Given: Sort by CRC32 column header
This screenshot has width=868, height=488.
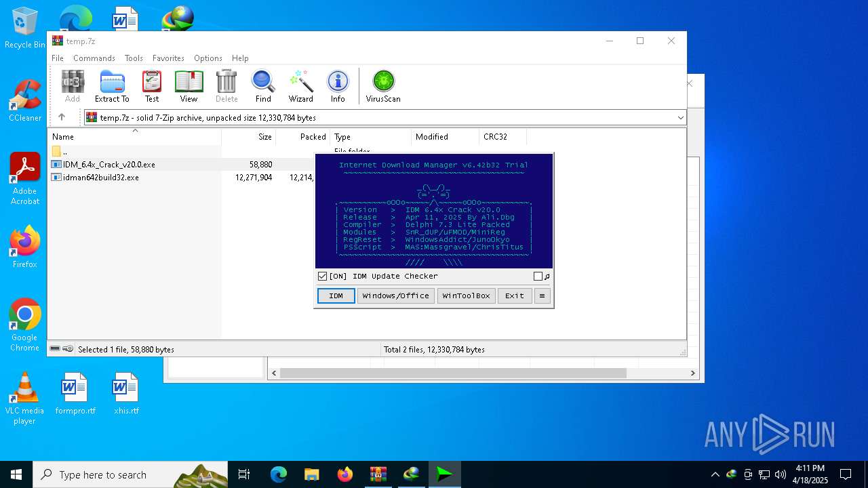Looking at the screenshot, I should 502,137.
